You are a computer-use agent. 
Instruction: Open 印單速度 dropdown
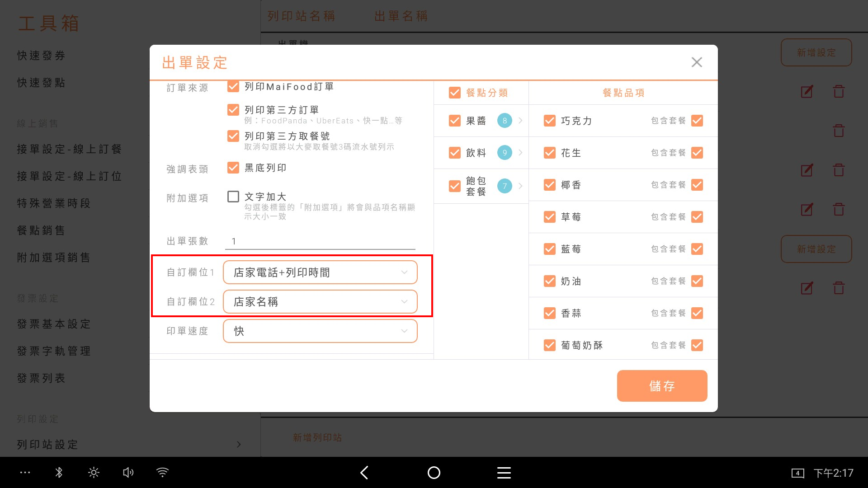320,331
